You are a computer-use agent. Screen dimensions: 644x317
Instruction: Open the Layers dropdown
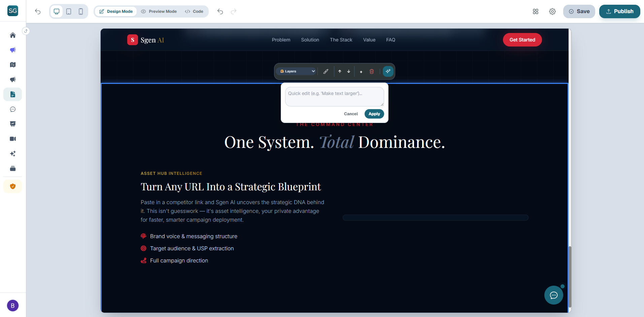click(297, 71)
